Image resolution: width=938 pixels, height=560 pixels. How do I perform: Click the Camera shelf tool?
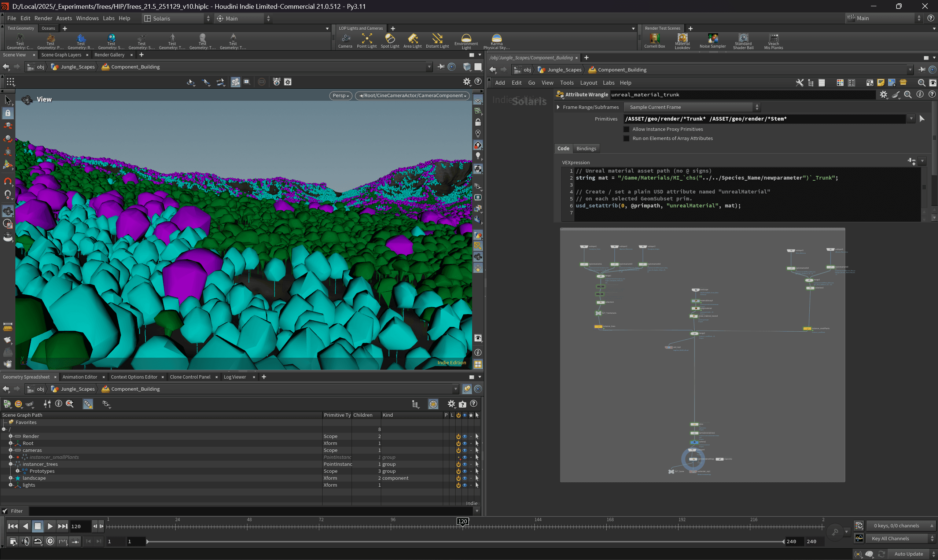click(345, 40)
